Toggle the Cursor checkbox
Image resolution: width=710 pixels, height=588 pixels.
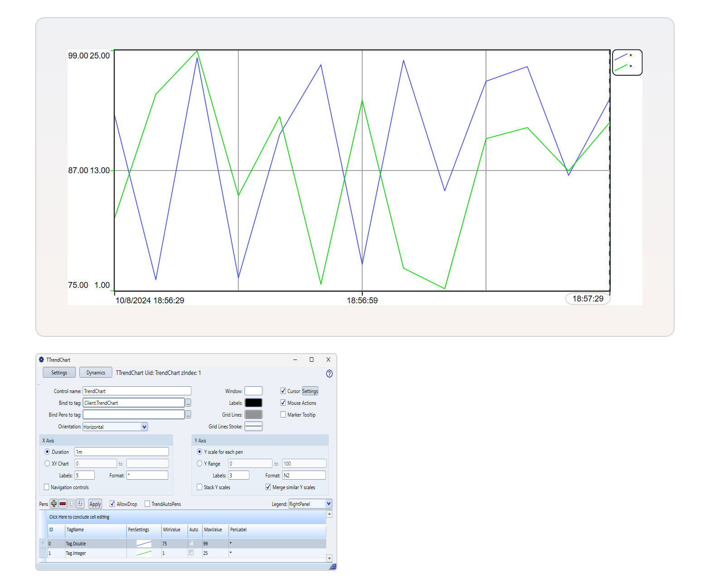click(283, 391)
